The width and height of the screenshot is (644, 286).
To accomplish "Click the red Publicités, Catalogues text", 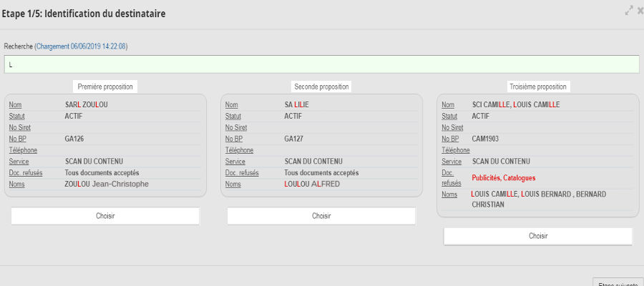I will [503, 177].
